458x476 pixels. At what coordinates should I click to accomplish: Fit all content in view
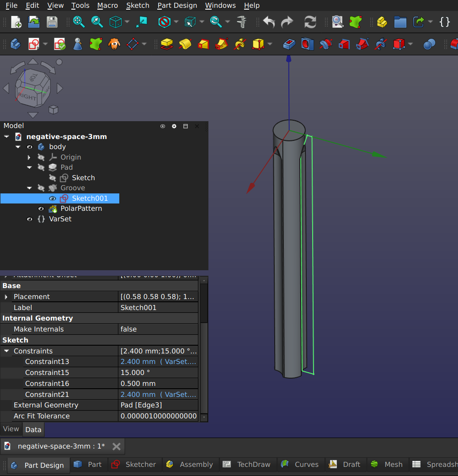79,22
